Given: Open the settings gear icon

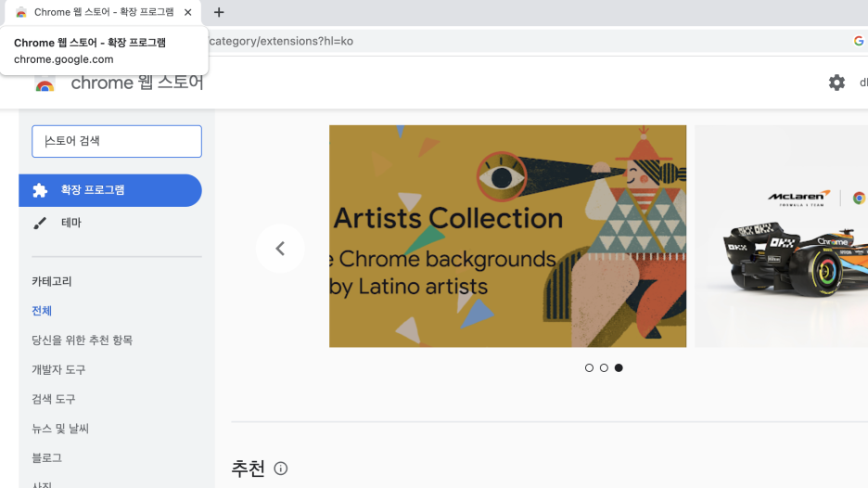Looking at the screenshot, I should 836,83.
